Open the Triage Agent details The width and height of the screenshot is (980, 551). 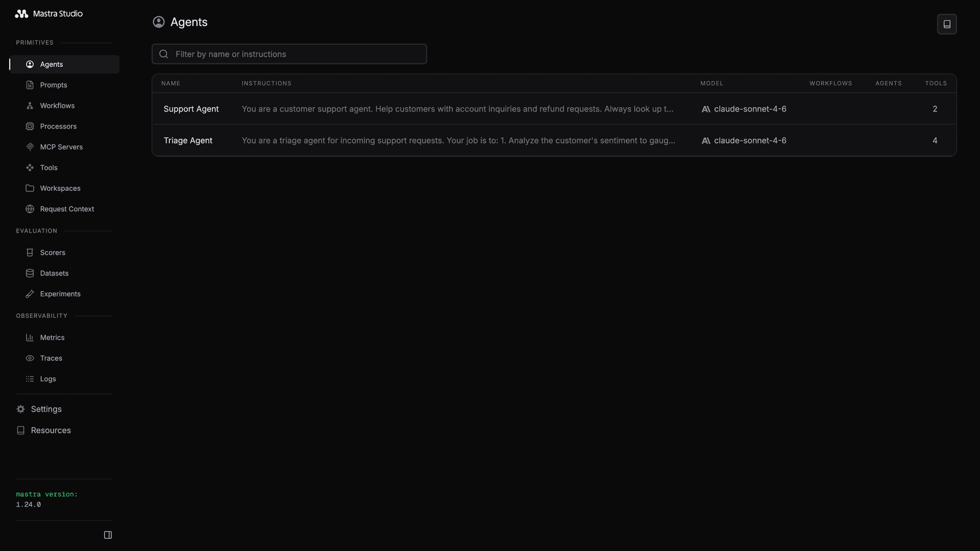tap(188, 140)
